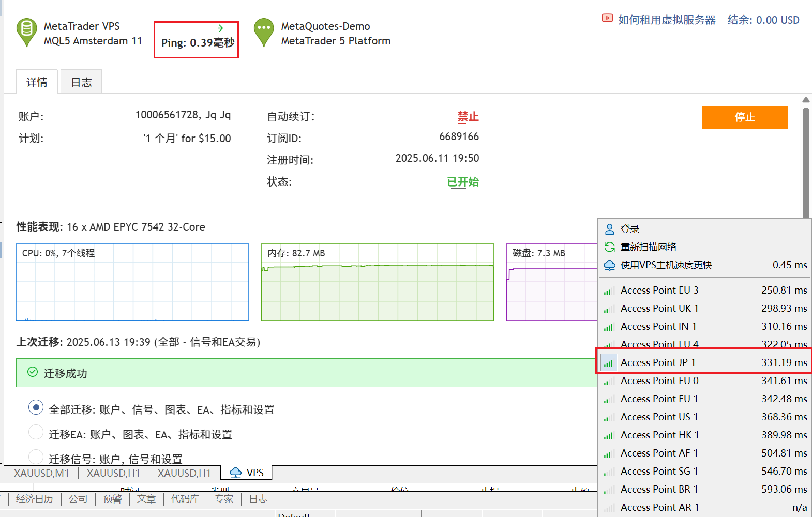812x517 pixels.
Task: Click the 禁止 auto-renewal link
Action: (468, 117)
